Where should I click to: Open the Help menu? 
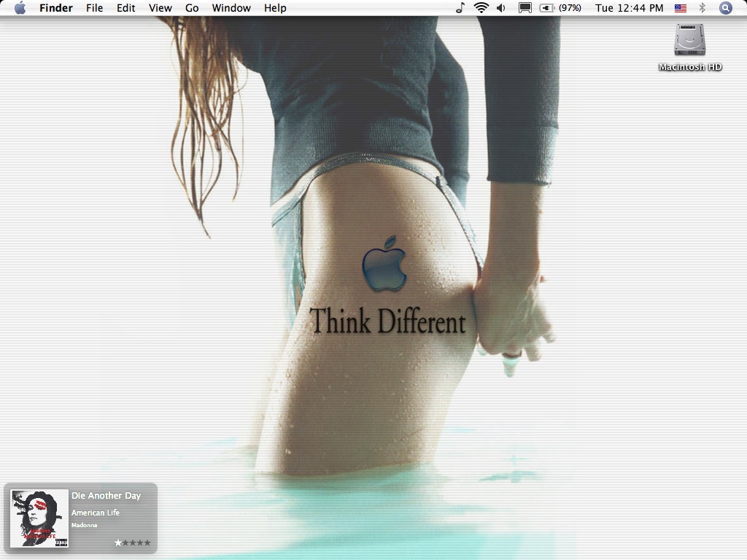pos(275,8)
